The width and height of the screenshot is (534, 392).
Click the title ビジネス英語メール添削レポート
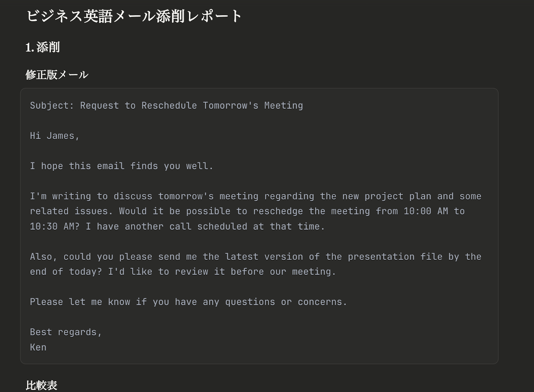tap(134, 16)
